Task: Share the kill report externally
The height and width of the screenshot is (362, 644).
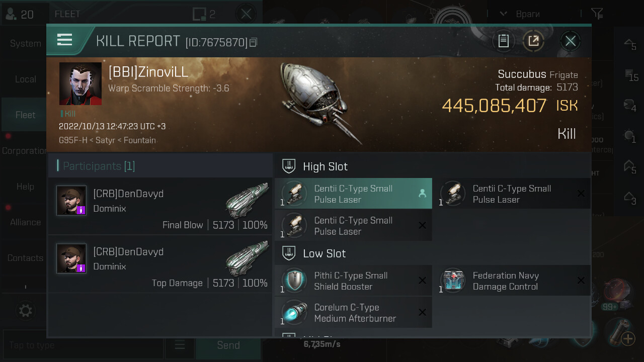Action: (533, 41)
